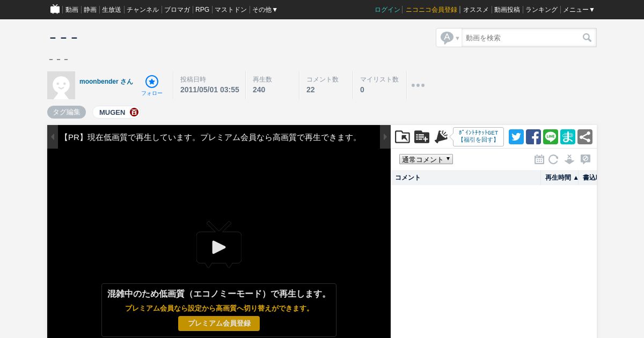Click the comment NG settings icon
Screen dimensions: 644x338
click(586, 159)
